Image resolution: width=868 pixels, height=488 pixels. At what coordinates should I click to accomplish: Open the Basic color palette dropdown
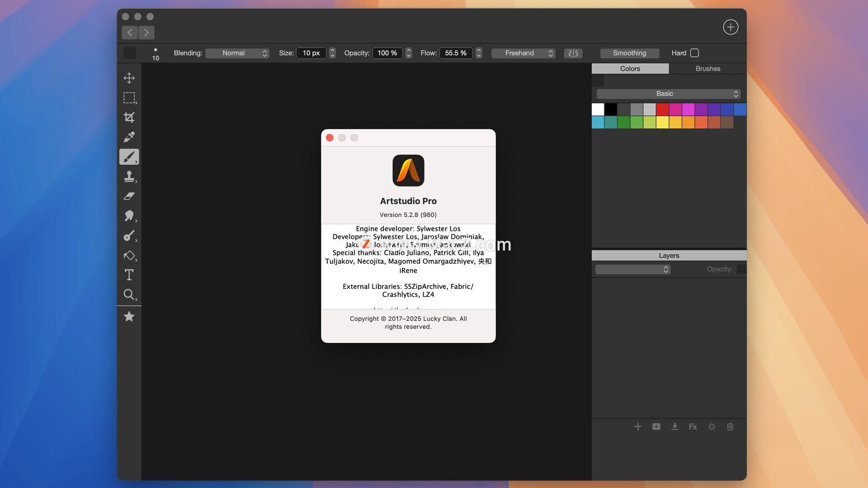[668, 94]
